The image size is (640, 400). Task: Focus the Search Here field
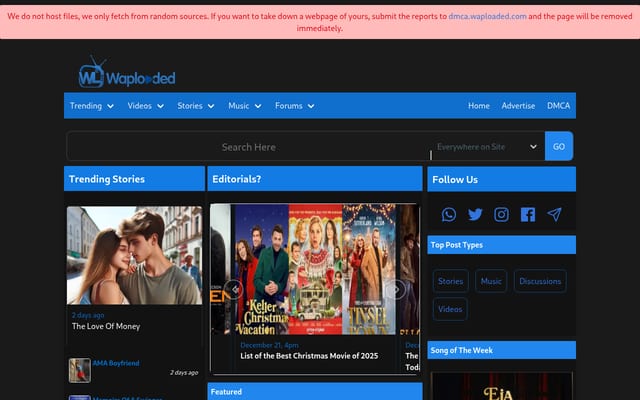point(248,147)
